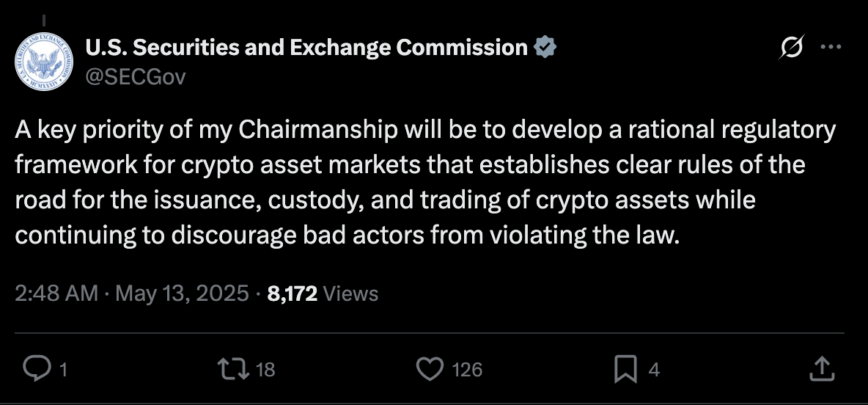
Task: Click the thread connector line above the avatar
Action: pyautogui.click(x=44, y=21)
